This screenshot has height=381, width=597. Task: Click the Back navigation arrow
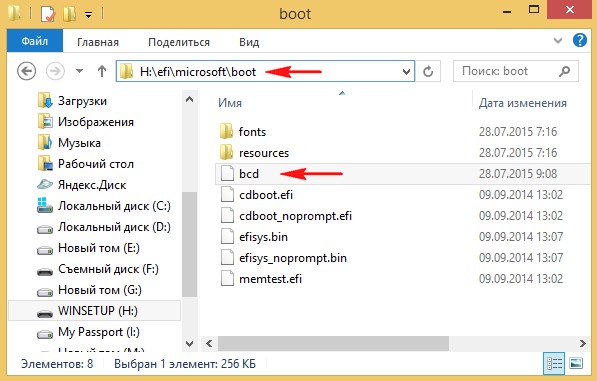pos(27,71)
